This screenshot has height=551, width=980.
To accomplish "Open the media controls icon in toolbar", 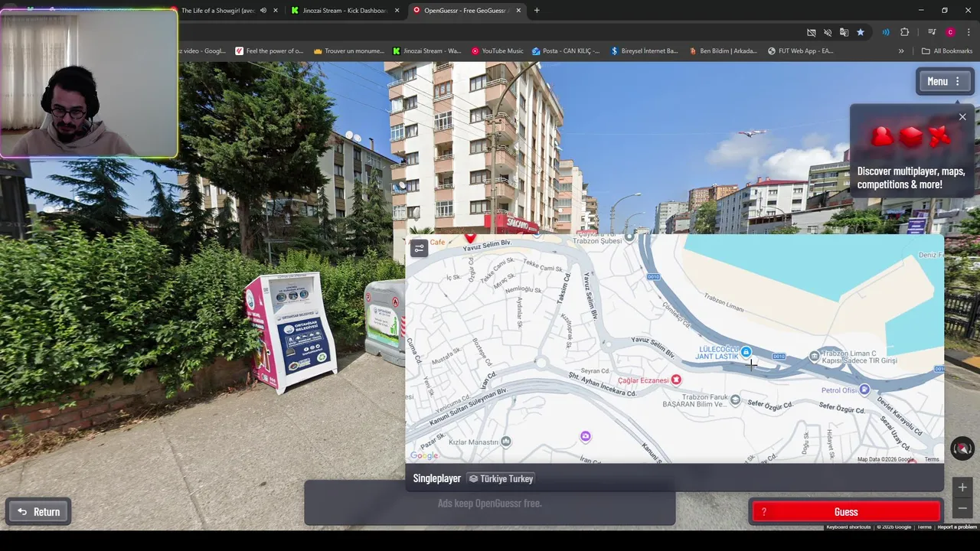I will coord(932,32).
